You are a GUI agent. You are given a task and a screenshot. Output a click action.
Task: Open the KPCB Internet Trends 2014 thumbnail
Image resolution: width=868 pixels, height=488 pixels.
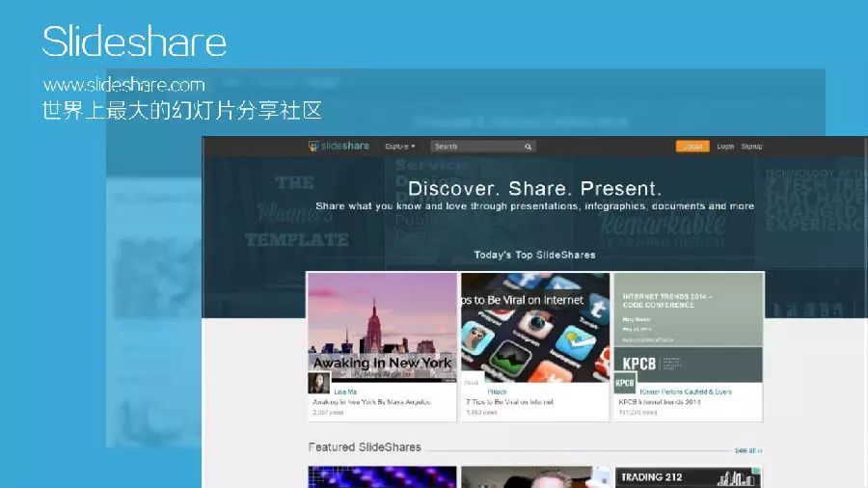[x=688, y=327]
